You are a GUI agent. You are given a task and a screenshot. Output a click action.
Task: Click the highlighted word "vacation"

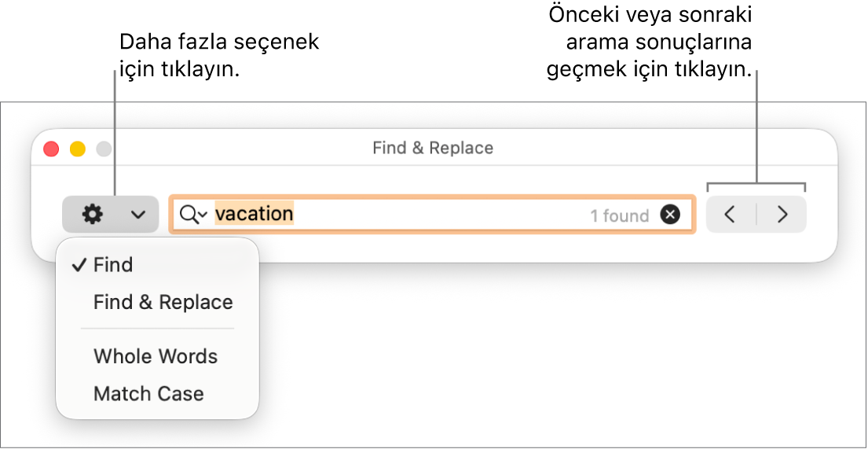(x=254, y=214)
